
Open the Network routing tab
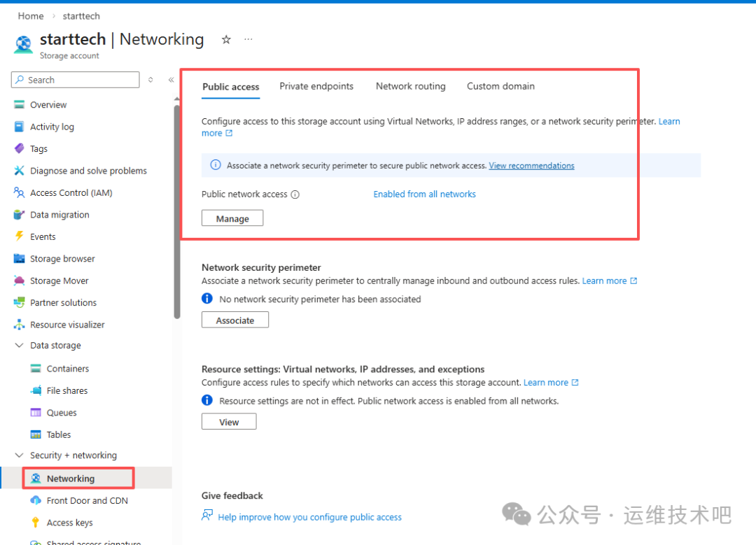click(x=410, y=86)
